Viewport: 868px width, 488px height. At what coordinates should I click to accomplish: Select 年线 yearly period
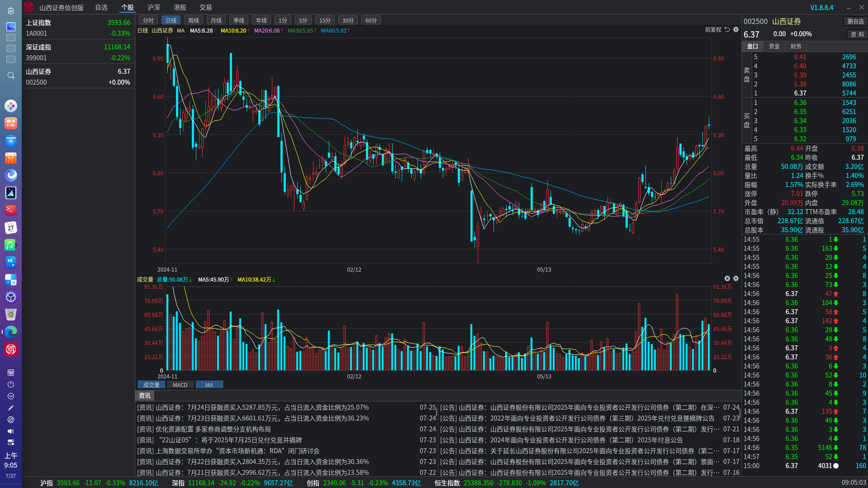261,20
